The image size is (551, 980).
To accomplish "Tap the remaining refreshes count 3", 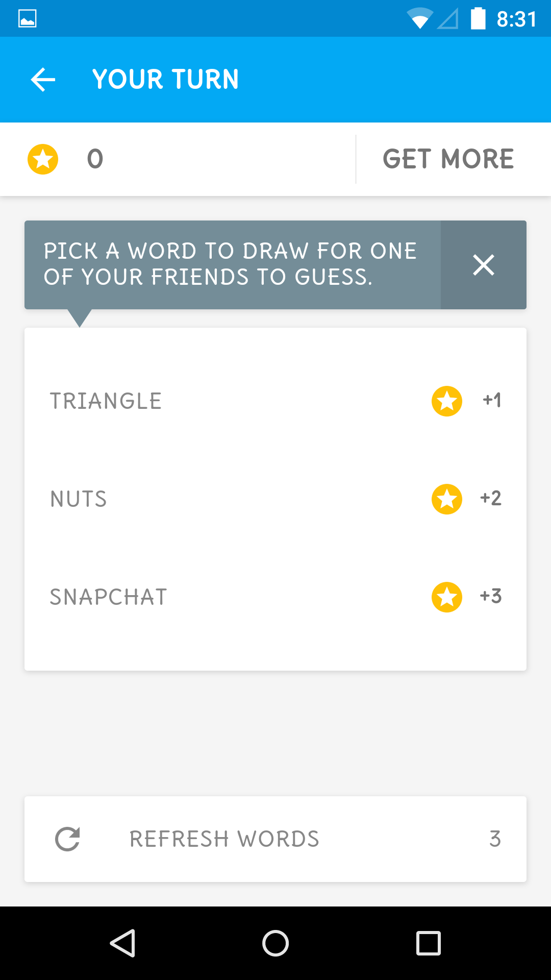I will coord(495,839).
